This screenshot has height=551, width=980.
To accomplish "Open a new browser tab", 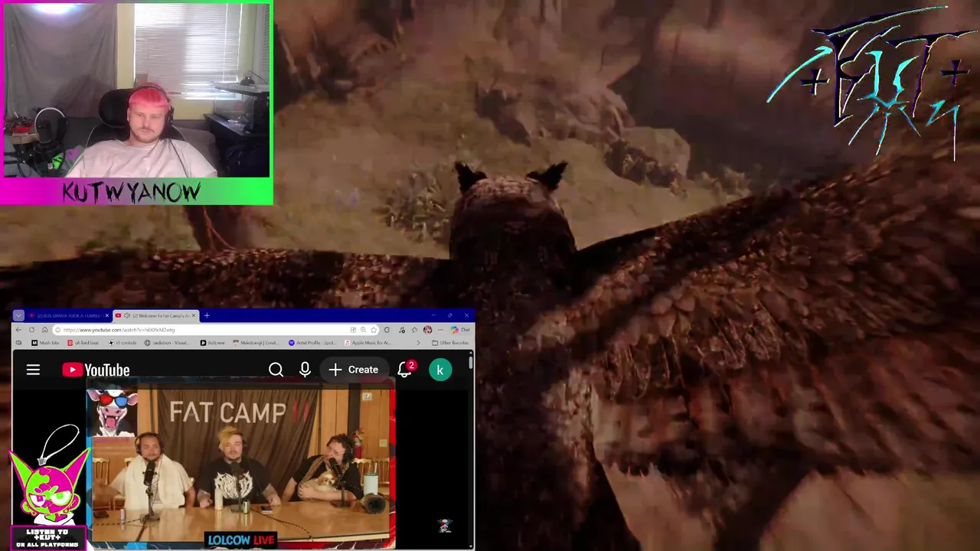I will tap(207, 315).
